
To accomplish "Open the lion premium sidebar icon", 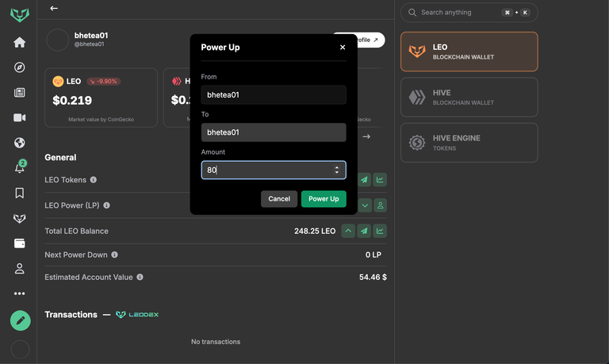I will click(x=19, y=218).
